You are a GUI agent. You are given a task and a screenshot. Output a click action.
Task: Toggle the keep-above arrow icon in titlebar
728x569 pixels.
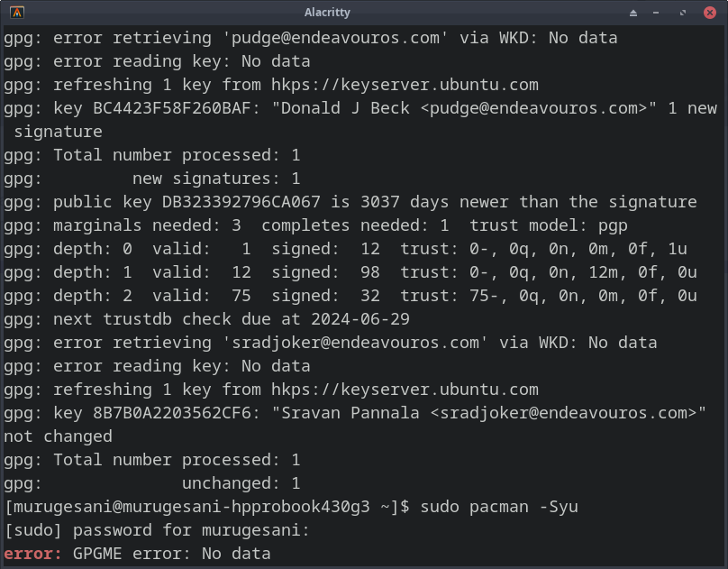(x=633, y=13)
